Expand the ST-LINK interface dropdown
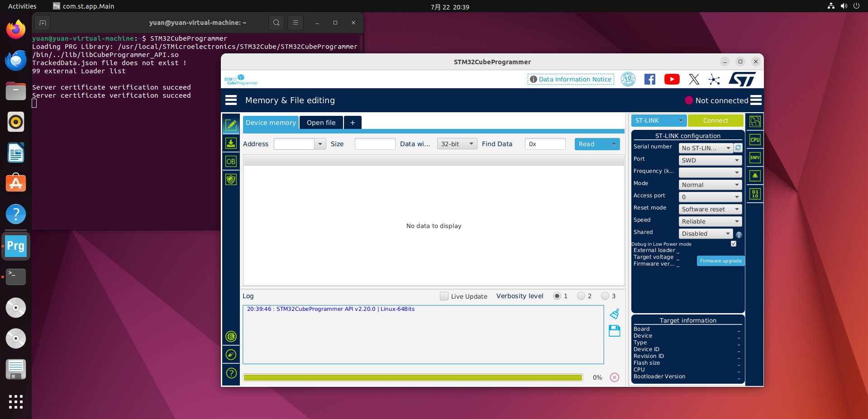Image resolution: width=868 pixels, height=419 pixels. click(659, 120)
